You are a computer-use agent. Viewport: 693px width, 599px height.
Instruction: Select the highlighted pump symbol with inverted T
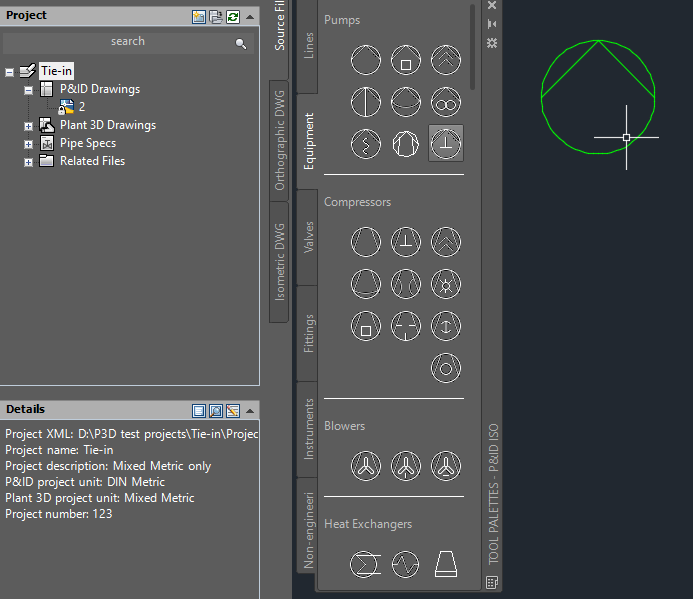446,143
